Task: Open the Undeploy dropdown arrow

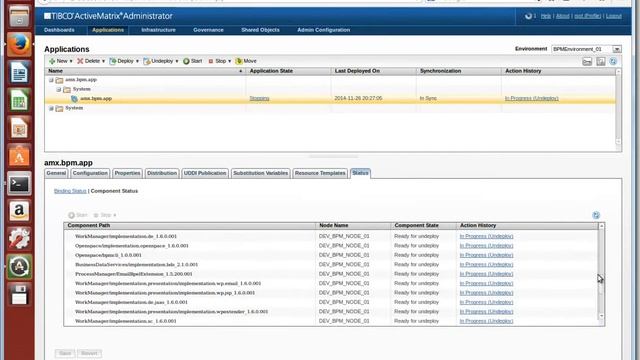Action: (177, 61)
